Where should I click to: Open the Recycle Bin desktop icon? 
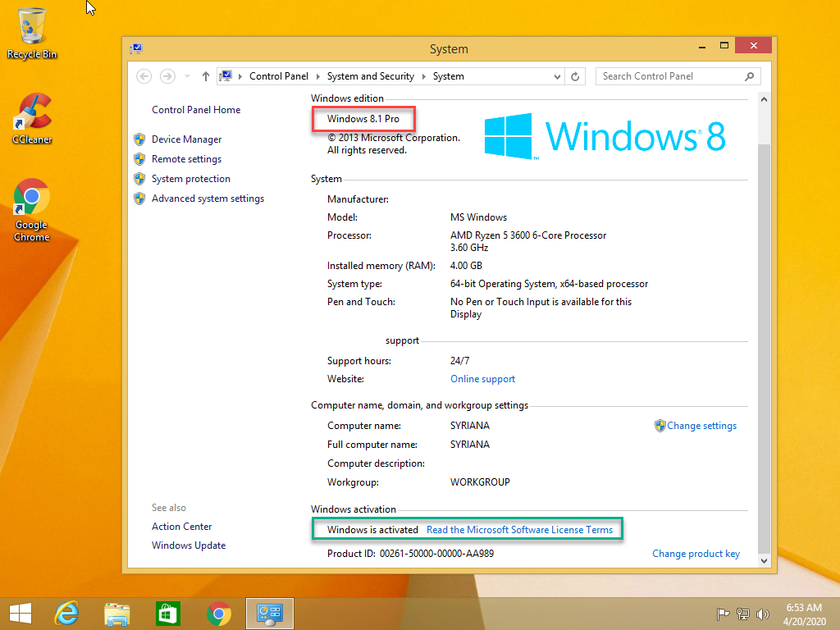coord(32,33)
